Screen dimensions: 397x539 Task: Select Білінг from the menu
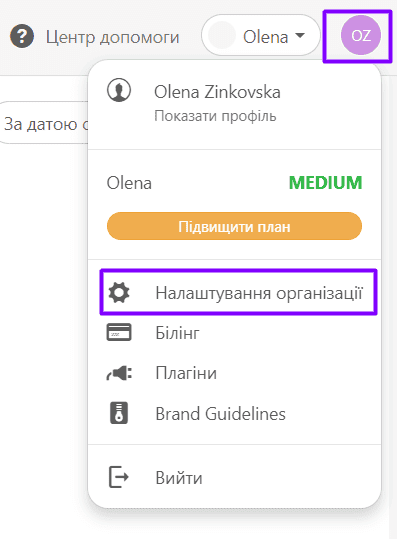click(x=177, y=333)
